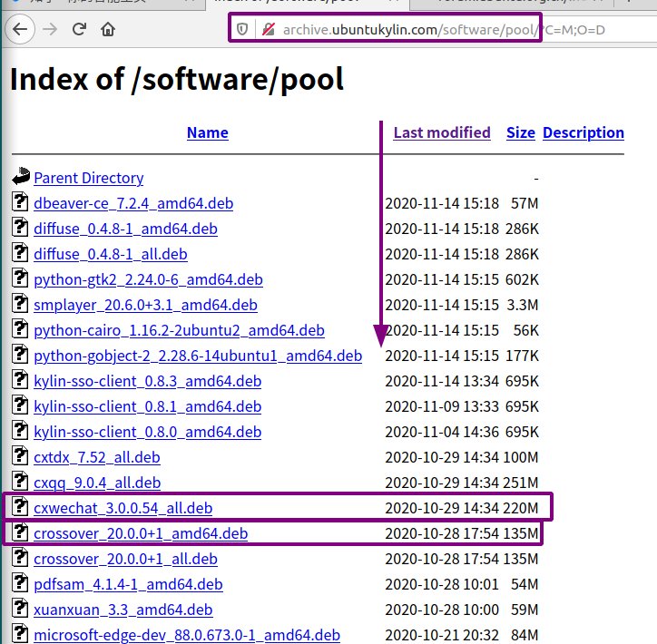This screenshot has width=657, height=644.
Task: Click the 57M size of dbeaver-ce
Action: (x=525, y=203)
